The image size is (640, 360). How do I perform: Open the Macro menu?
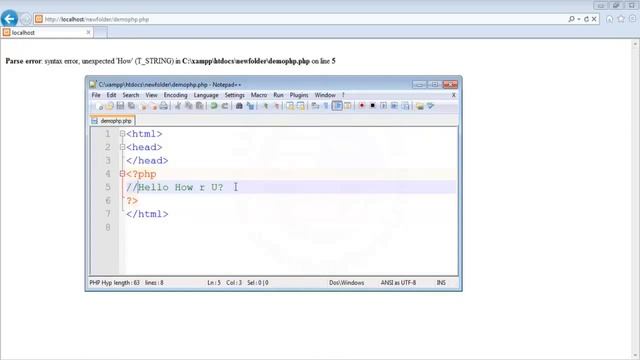[259, 95]
